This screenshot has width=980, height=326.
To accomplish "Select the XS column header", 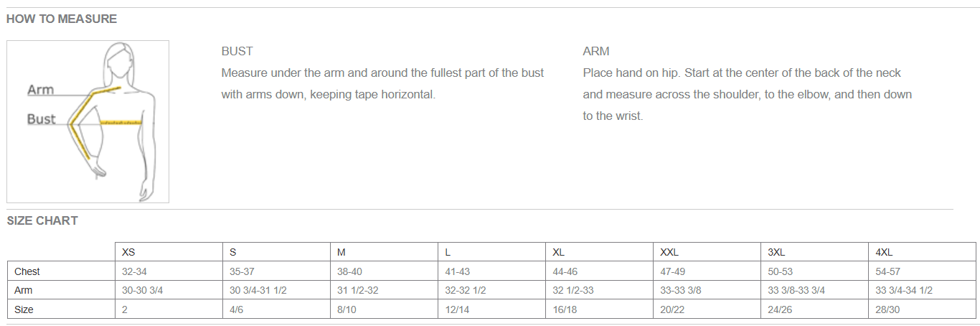I will [x=128, y=252].
